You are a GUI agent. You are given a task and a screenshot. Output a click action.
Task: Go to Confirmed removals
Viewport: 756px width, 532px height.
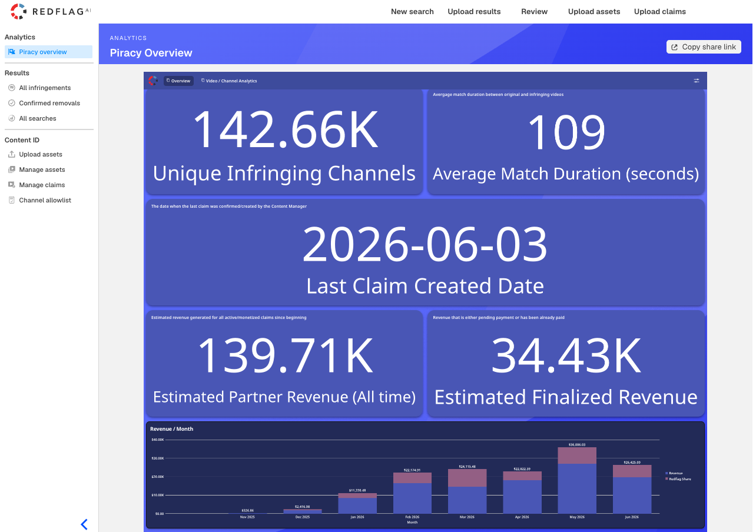click(x=49, y=103)
